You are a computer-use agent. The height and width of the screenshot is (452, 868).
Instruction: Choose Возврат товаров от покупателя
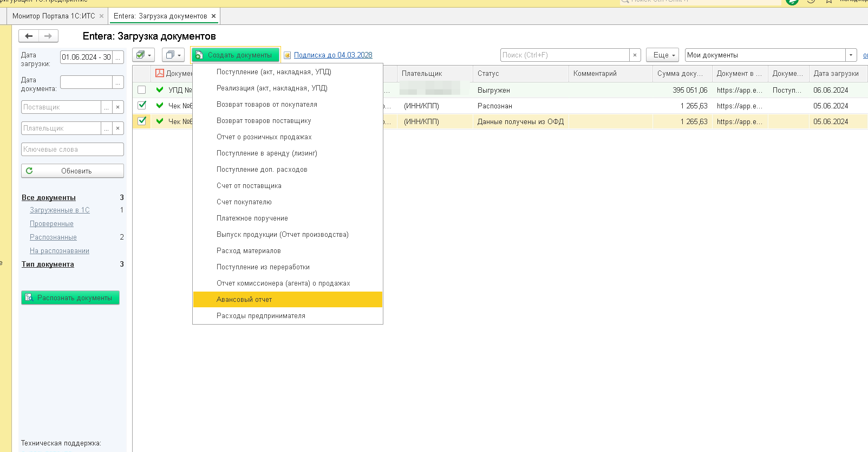coord(288,104)
